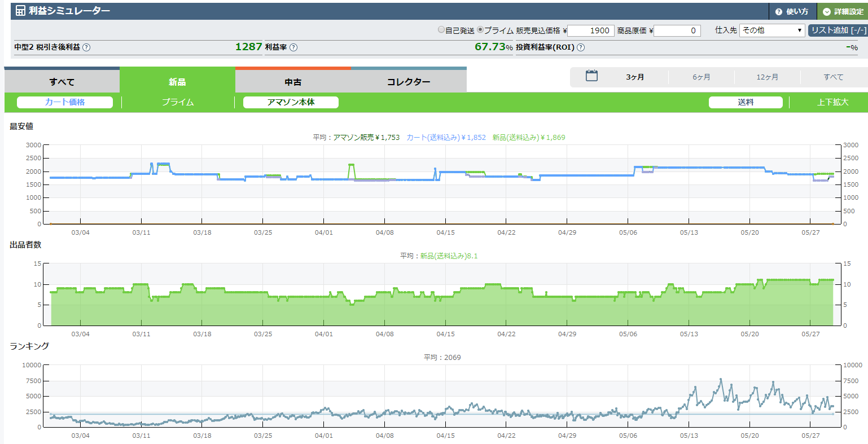Click help icon next to 税引き後利益
This screenshot has height=444, width=868.
pos(86,47)
